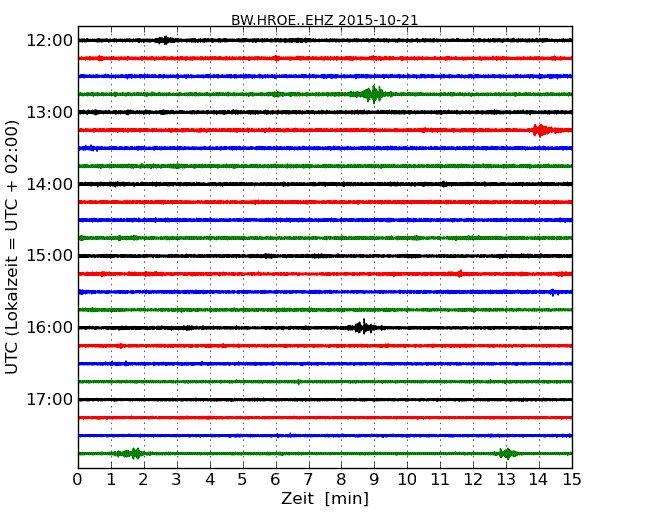Screen dimensions: 650x520
Task: Select the x-axis tick label 2
Action: [143, 479]
